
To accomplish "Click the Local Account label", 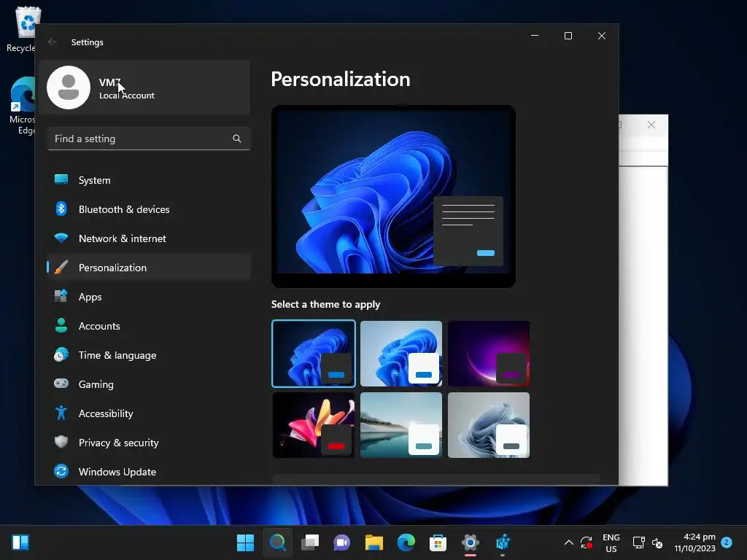I will pyautogui.click(x=127, y=96).
